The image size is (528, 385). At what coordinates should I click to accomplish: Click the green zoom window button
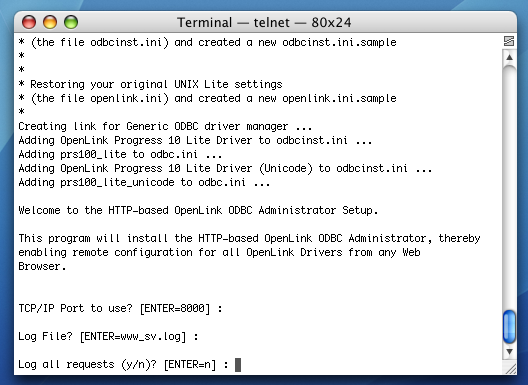coord(71,22)
